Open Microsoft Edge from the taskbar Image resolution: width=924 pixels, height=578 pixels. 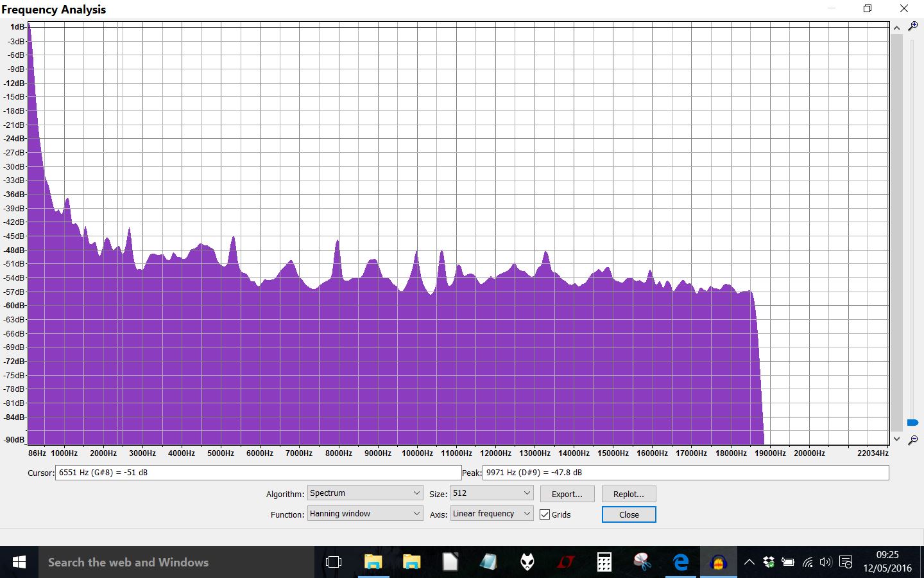681,562
